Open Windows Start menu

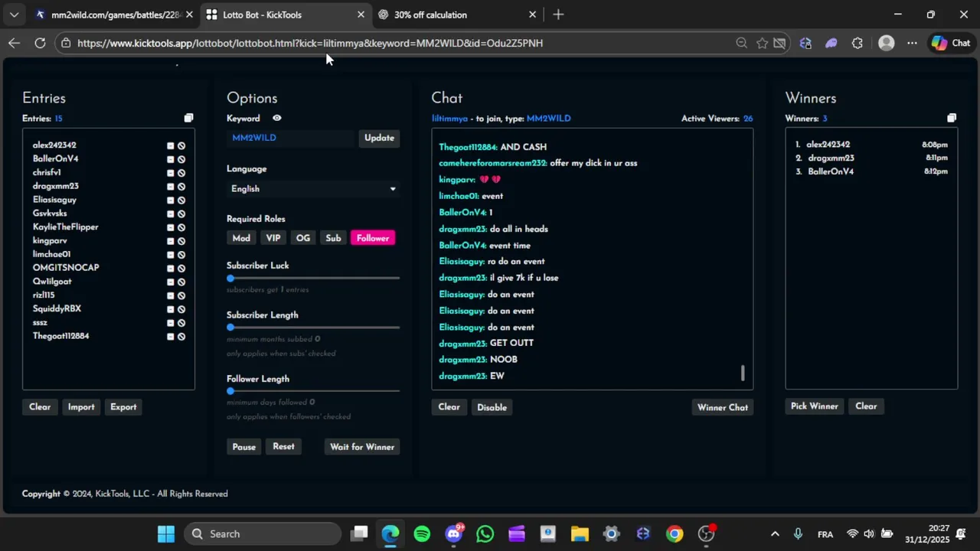(x=166, y=534)
